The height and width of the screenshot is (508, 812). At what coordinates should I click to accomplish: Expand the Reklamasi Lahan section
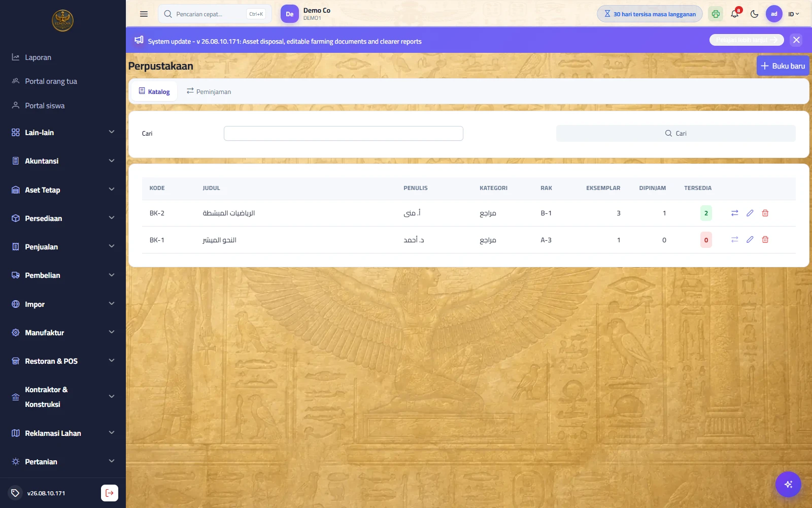coord(63,433)
